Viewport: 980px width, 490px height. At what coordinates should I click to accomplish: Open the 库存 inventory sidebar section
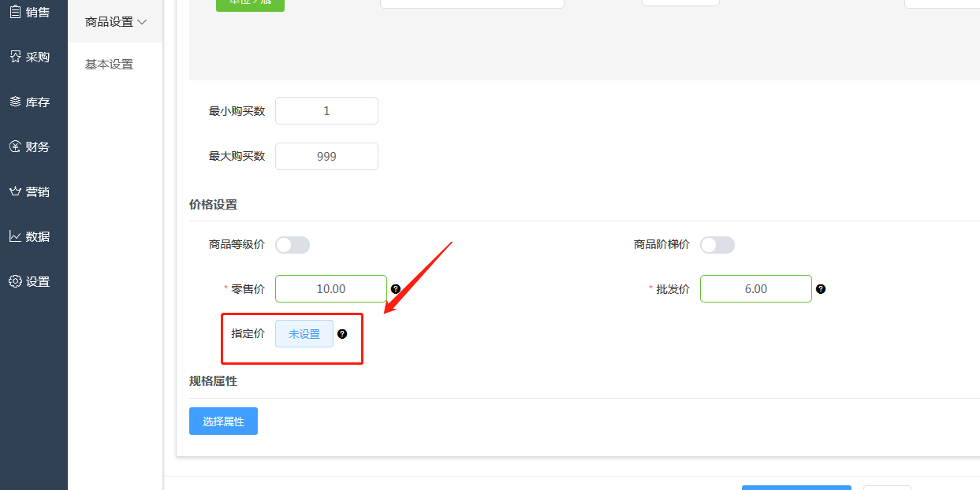coord(30,102)
